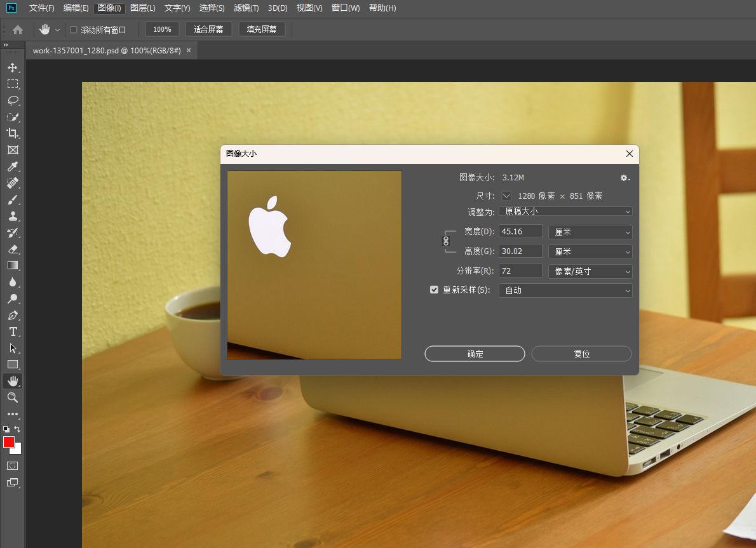This screenshot has width=756, height=548.
Task: Expand the 宽度 unit dropdown
Action: pos(590,232)
